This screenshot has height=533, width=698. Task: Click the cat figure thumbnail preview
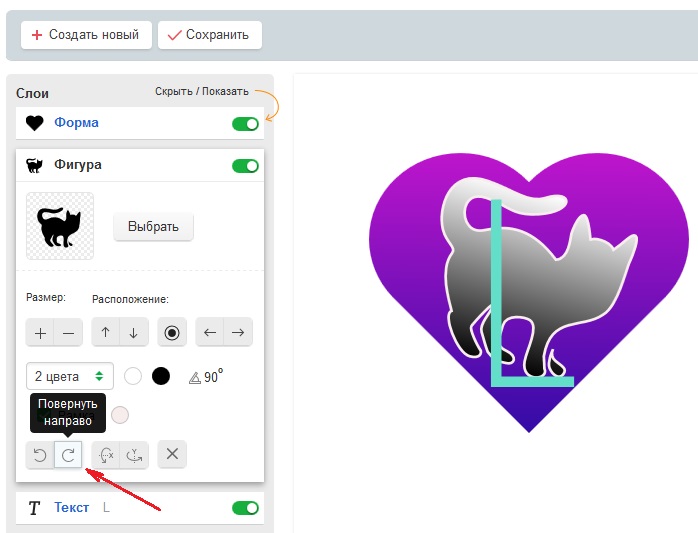pos(60,226)
